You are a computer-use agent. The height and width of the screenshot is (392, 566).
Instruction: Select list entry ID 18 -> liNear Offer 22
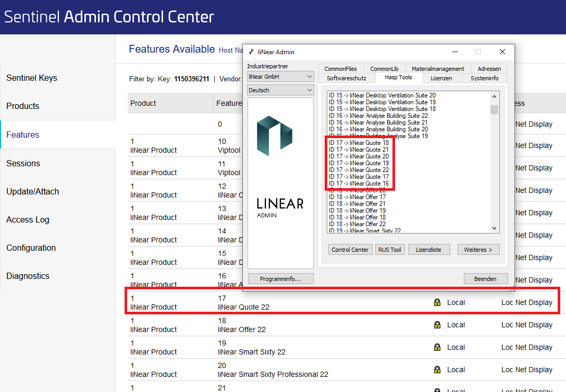click(357, 224)
